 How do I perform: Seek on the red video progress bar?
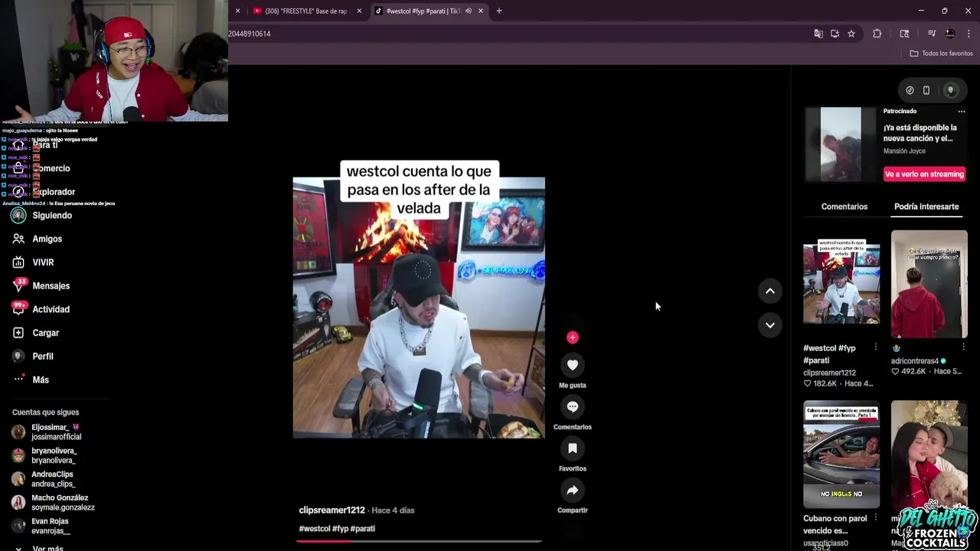pyautogui.click(x=419, y=541)
